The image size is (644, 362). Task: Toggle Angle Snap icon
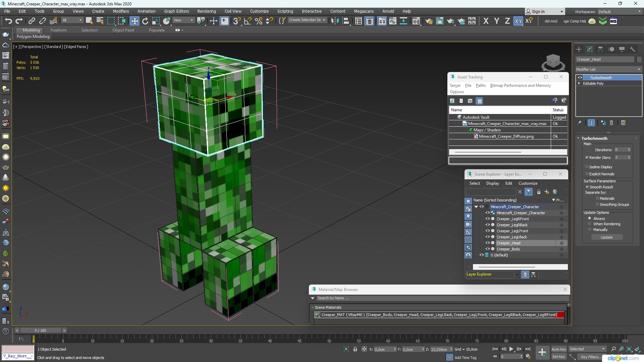[248, 21]
